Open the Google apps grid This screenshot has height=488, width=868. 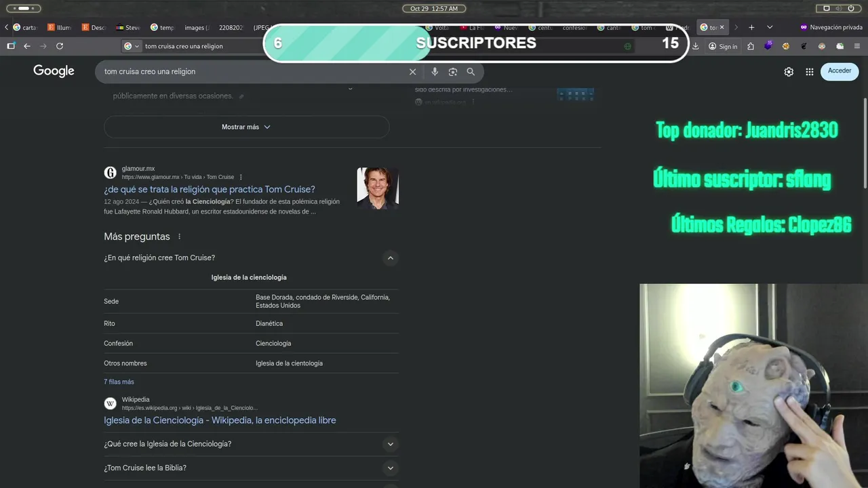810,72
